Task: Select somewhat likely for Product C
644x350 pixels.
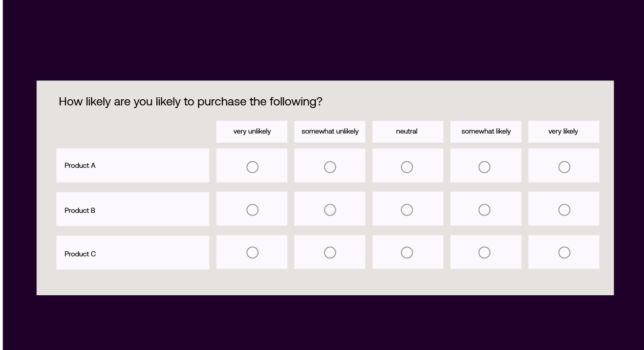Action: 484,253
